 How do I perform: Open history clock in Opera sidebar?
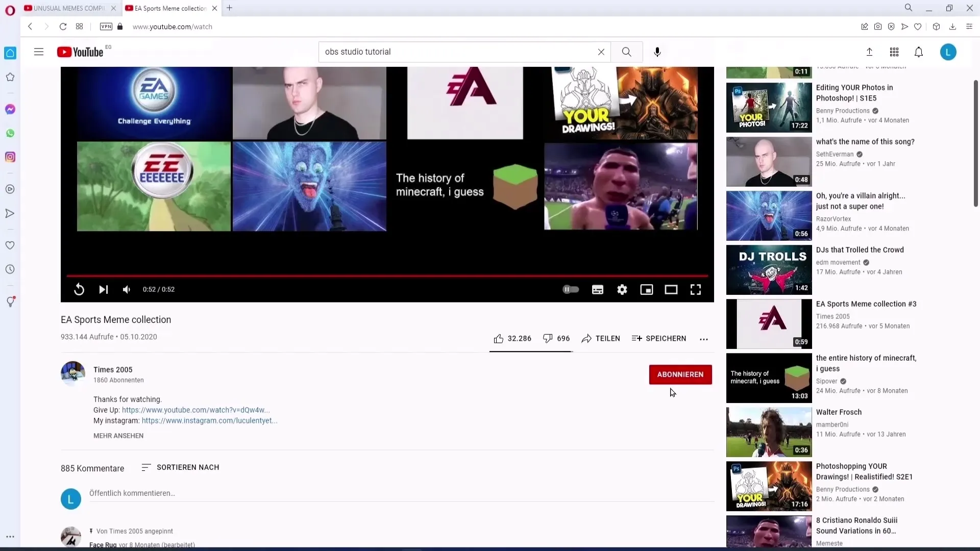[10, 269]
